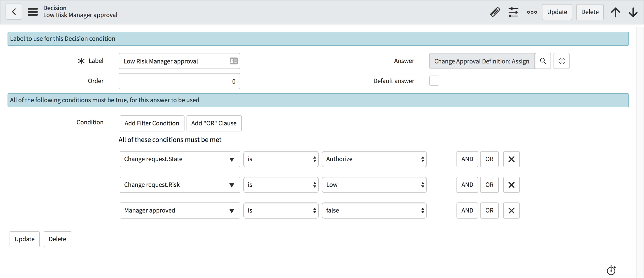Open the Answer reference lookup magnifier
644x278 pixels.
543,61
